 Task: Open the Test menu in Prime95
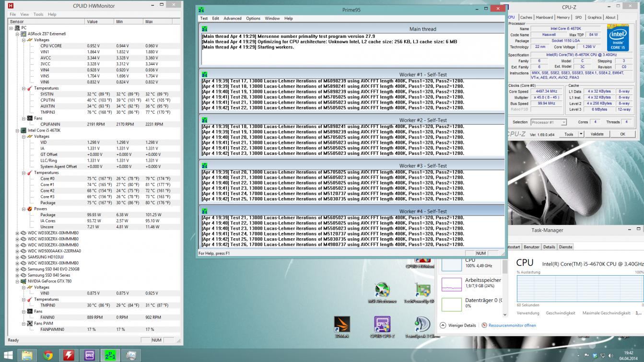pos(204,18)
